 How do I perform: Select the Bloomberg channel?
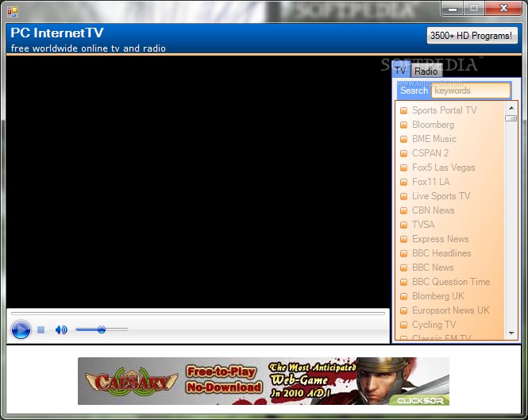click(x=433, y=125)
